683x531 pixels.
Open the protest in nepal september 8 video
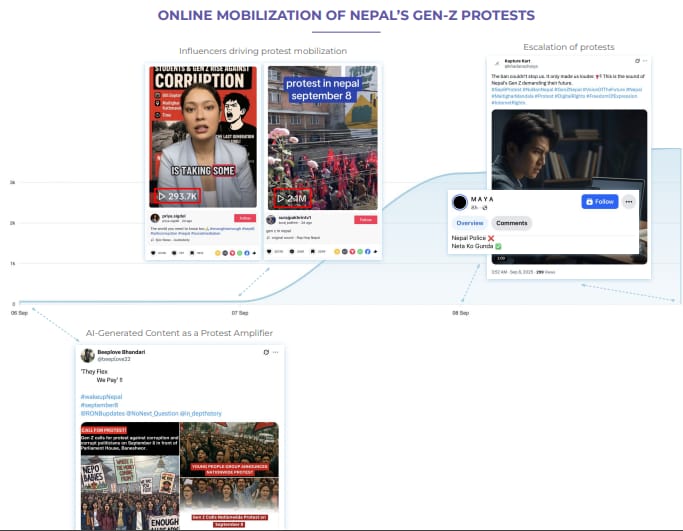click(322, 130)
